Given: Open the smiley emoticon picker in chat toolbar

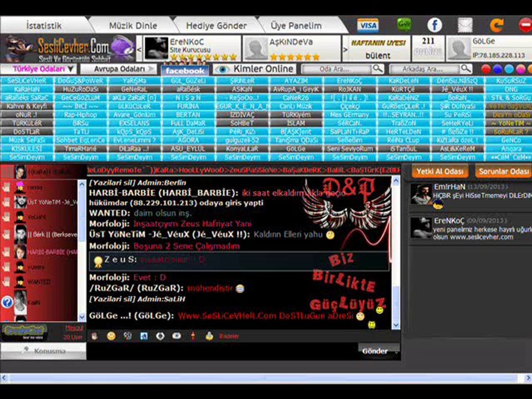Looking at the screenshot, I should (111, 336).
